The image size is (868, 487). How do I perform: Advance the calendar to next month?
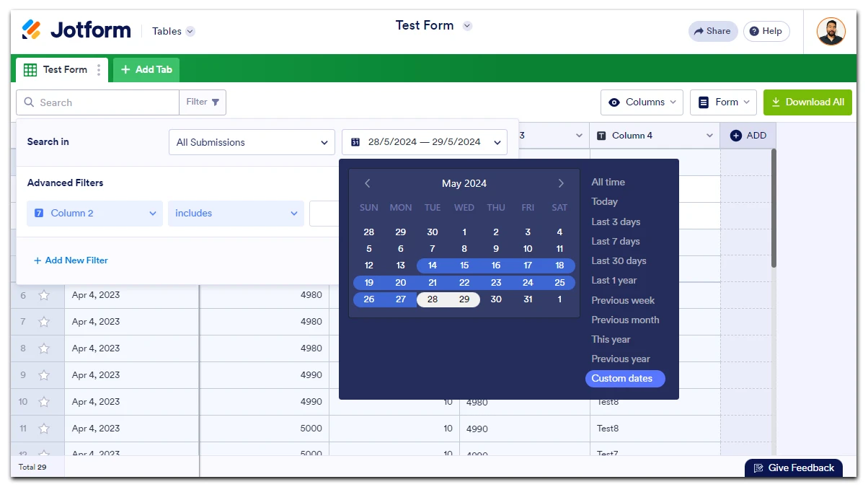tap(561, 183)
